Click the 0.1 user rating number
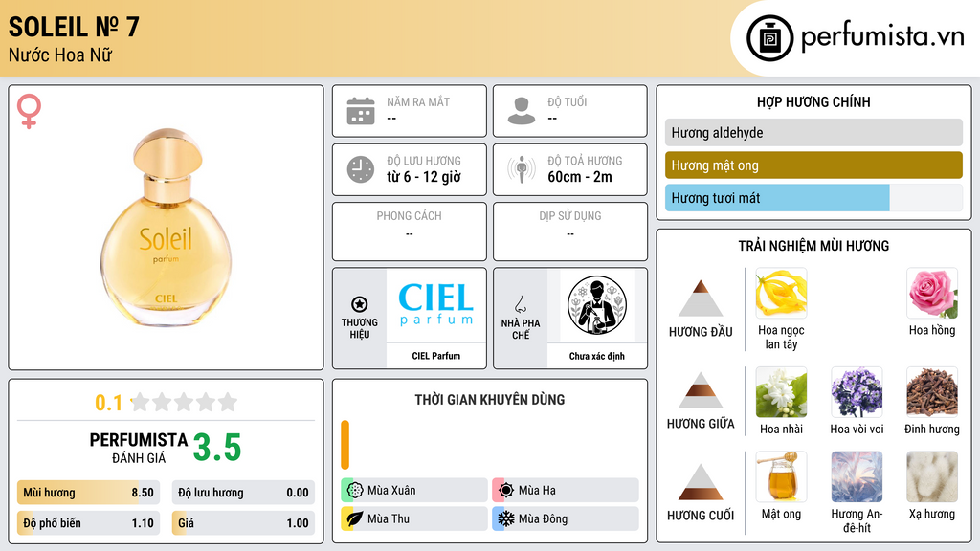Image resolution: width=980 pixels, height=551 pixels. [108, 403]
